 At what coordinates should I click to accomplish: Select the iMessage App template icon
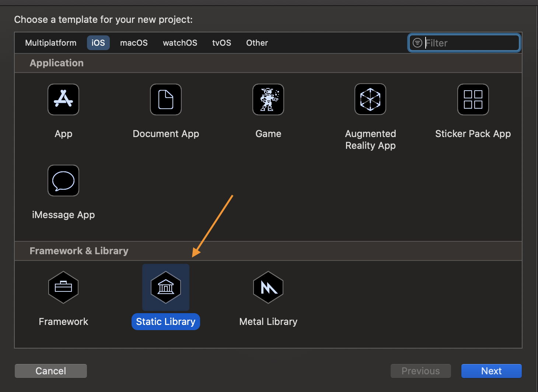pos(63,181)
